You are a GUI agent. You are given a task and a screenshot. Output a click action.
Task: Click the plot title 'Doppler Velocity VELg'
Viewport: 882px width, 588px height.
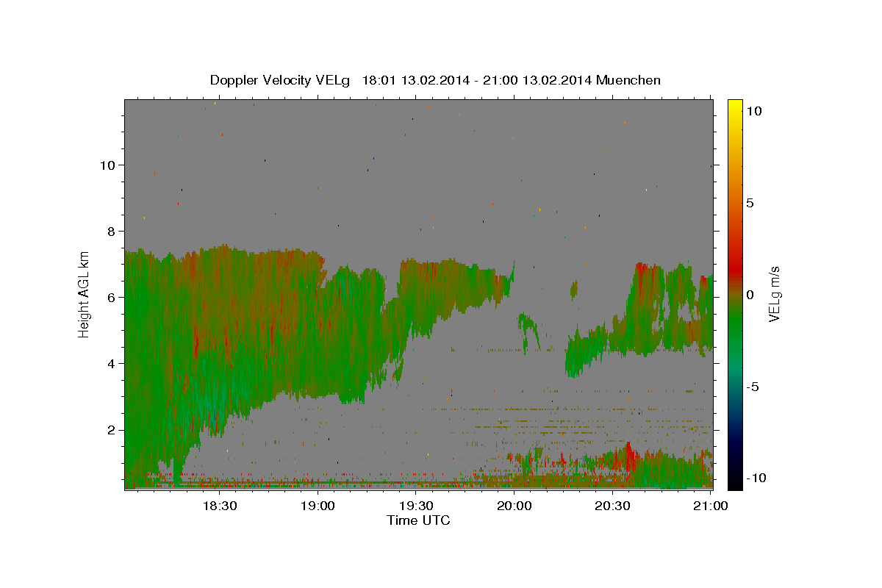281,80
